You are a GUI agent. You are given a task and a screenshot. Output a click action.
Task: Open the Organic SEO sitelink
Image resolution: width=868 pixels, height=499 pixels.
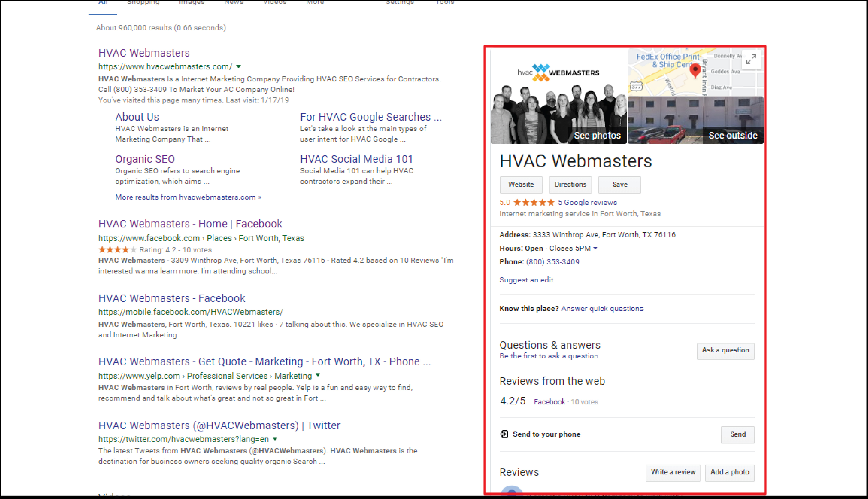click(x=145, y=159)
